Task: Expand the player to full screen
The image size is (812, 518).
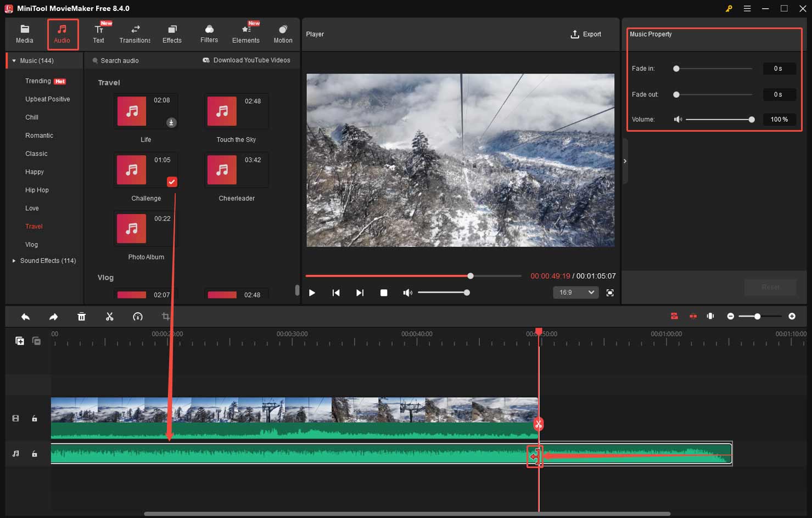Action: pos(610,292)
